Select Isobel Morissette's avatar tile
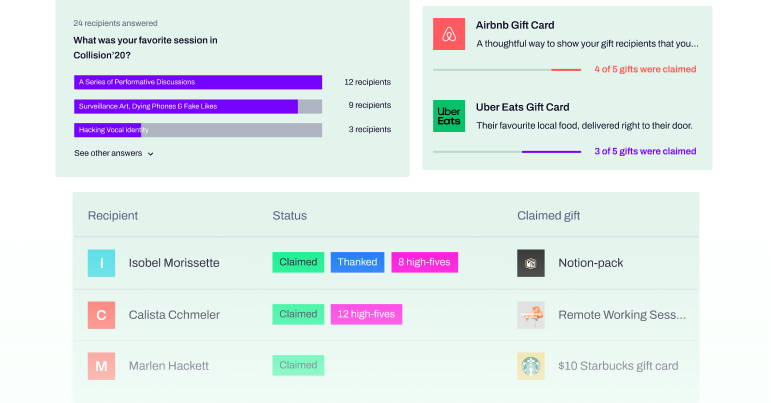The height and width of the screenshot is (403, 771). 101,263
